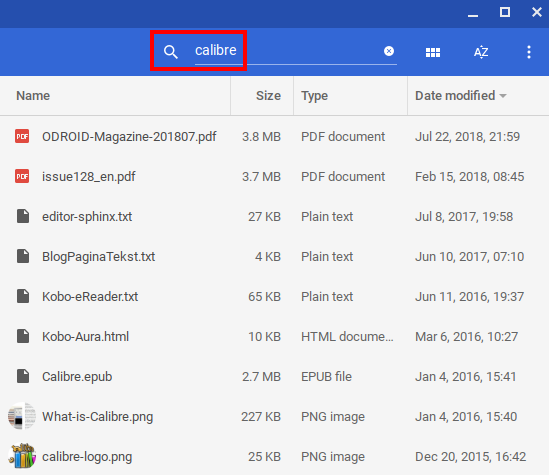549x475 pixels.
Task: Select file Calibre.epub
Action: [x=77, y=377]
